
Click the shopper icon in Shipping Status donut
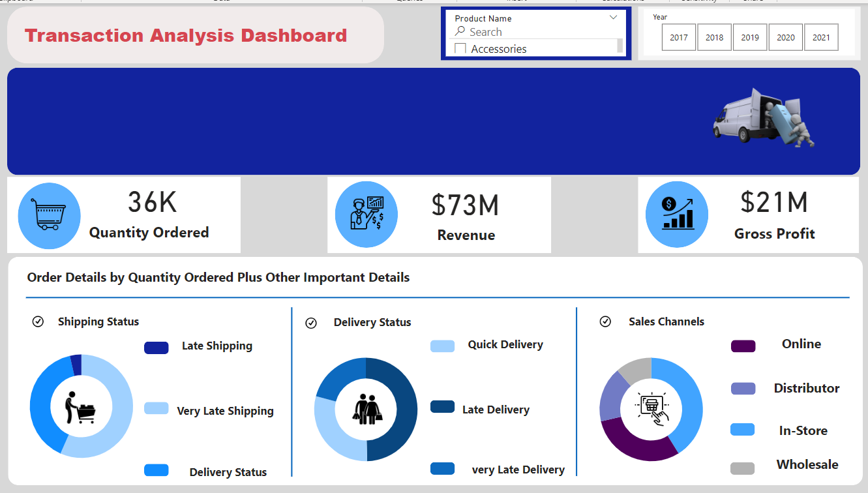tap(81, 407)
